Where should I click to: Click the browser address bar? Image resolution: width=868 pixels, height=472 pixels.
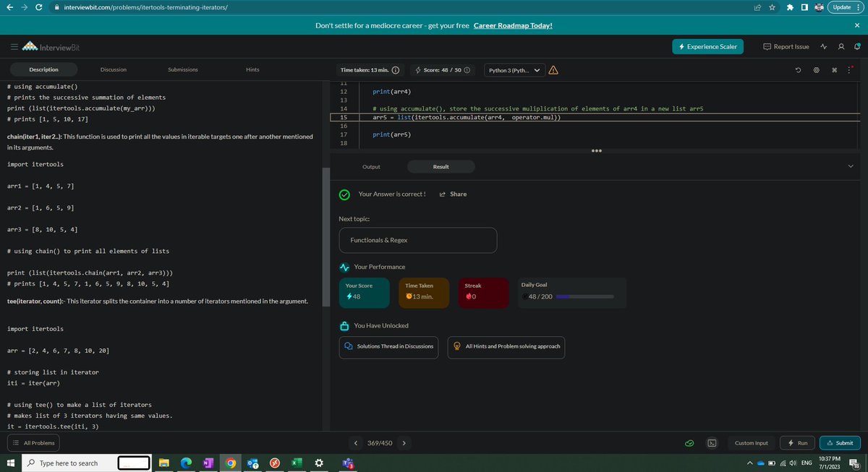(x=405, y=7)
